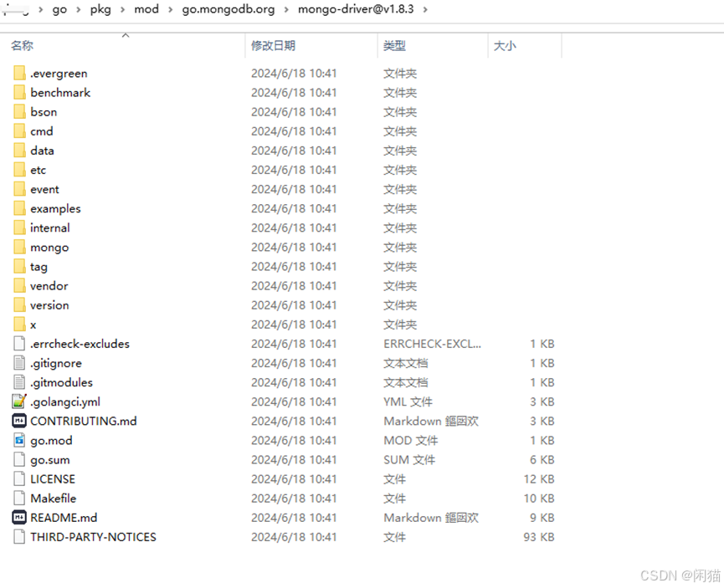Select folder name internal

(x=50, y=228)
